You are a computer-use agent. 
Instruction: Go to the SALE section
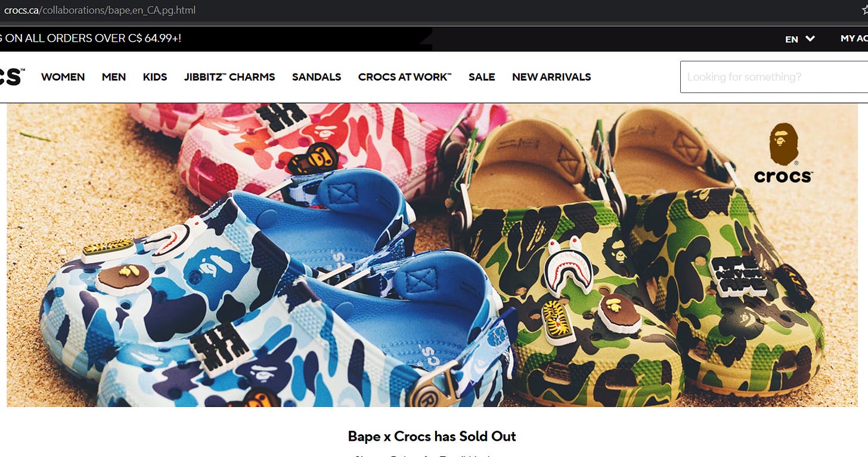(x=482, y=77)
